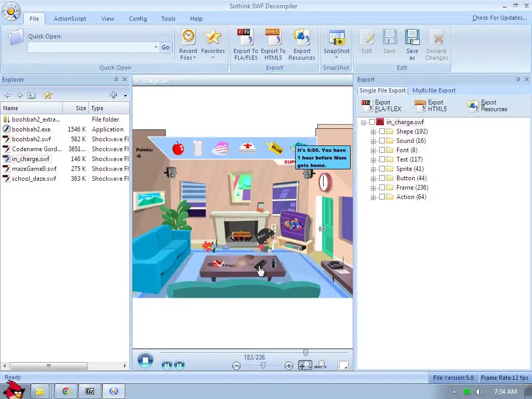The height and width of the screenshot is (399, 532).
Task: Collapse the in_charge.swf tree node
Action: (x=363, y=123)
